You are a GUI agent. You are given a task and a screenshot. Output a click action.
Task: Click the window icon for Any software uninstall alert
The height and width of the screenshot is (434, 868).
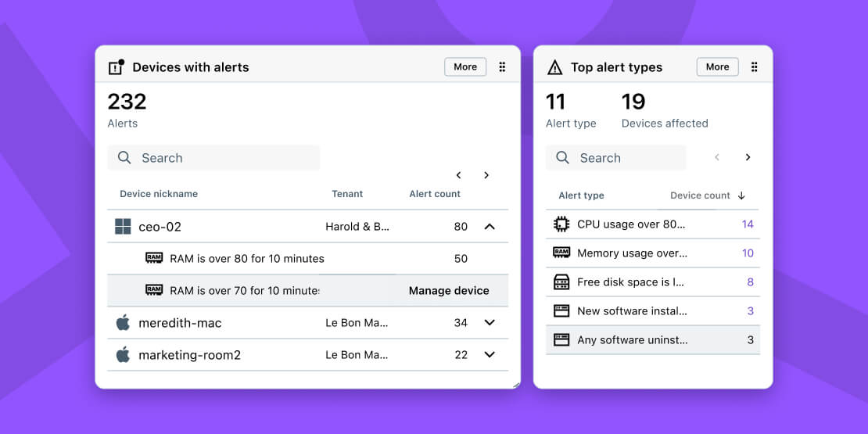click(x=561, y=339)
